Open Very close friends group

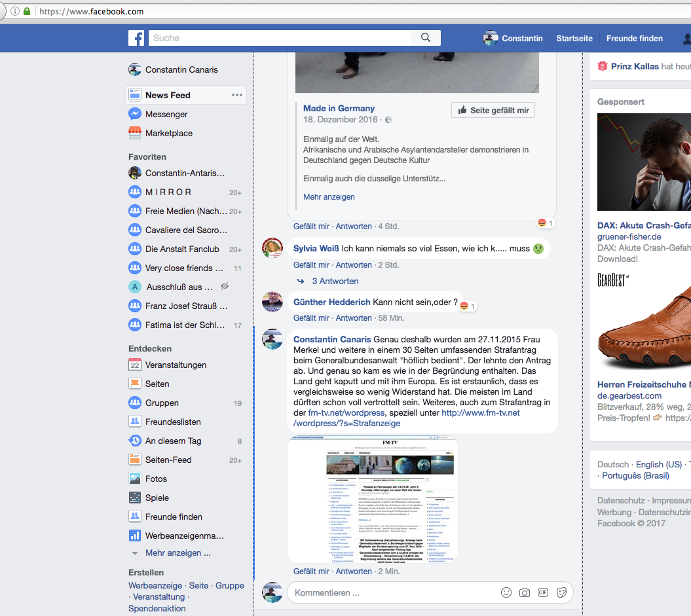pyautogui.click(x=185, y=268)
